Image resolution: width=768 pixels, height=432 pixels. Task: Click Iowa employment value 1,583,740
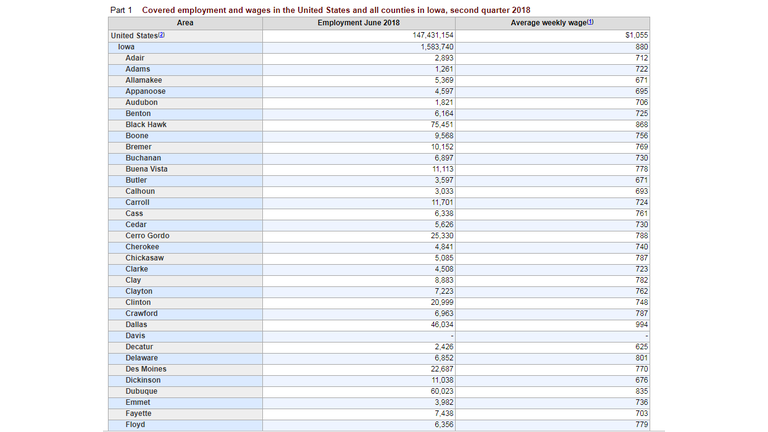437,47
